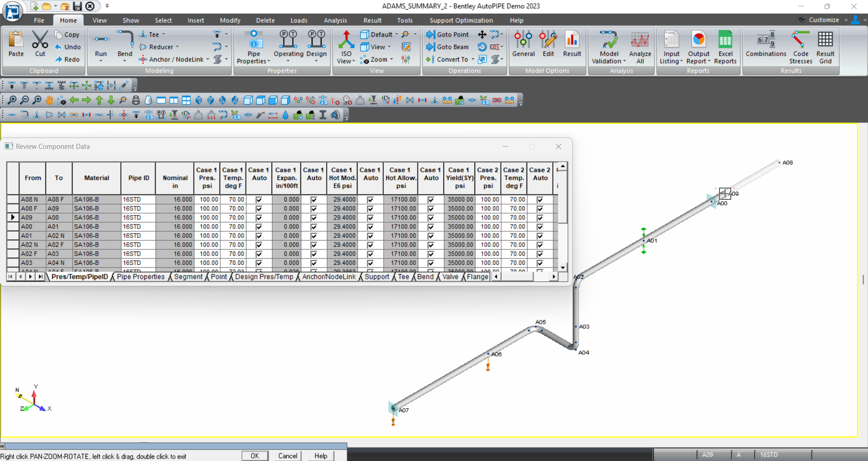Click the OK button
The height and width of the screenshot is (461, 868).
(x=254, y=456)
